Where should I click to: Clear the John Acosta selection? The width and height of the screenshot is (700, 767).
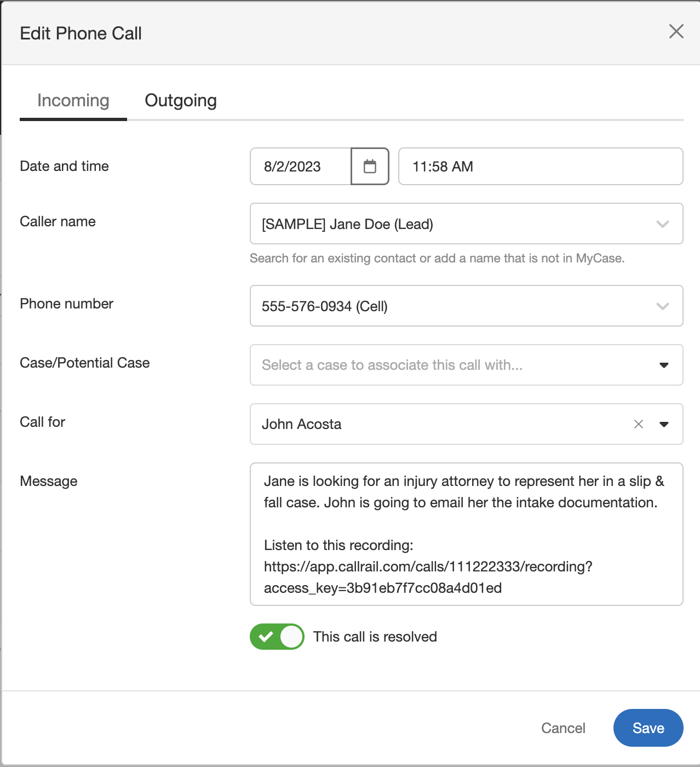(x=638, y=424)
